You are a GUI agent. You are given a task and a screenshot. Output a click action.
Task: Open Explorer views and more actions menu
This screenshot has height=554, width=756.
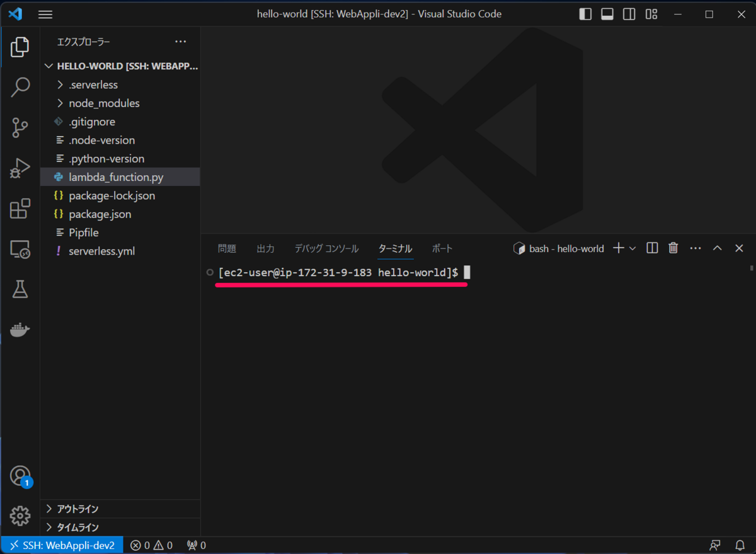(181, 42)
